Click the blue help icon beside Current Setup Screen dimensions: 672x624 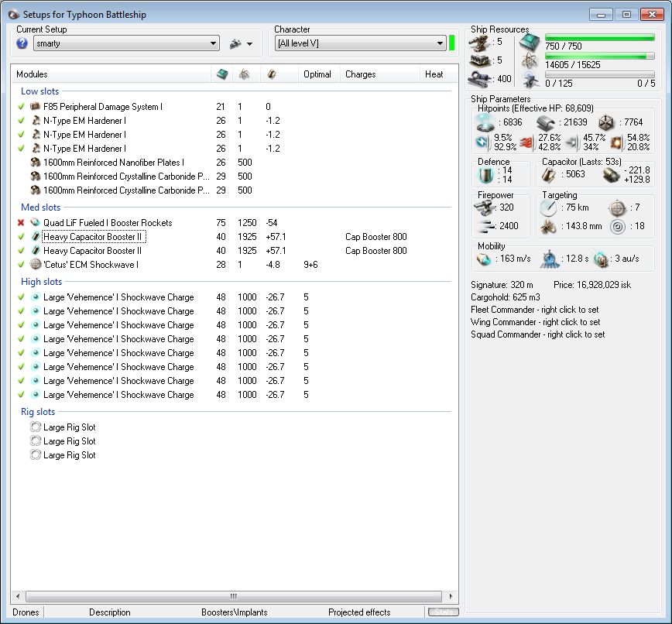pos(22,44)
